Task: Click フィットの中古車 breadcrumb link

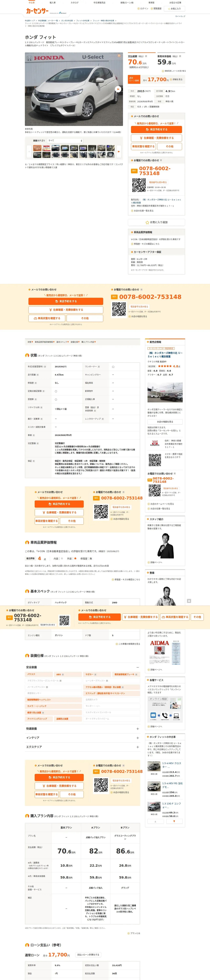Action: pos(83,21)
